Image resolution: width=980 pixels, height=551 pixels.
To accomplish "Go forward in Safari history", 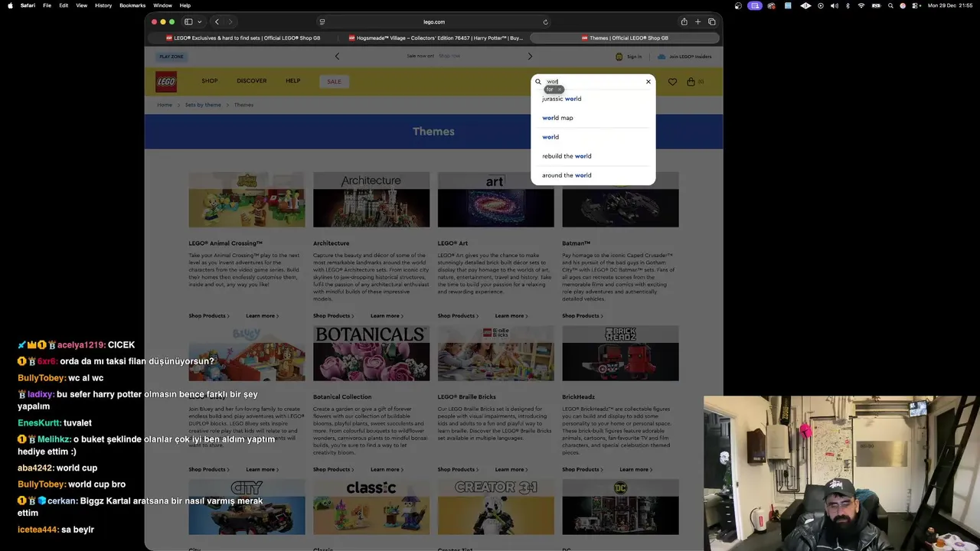I will point(230,22).
